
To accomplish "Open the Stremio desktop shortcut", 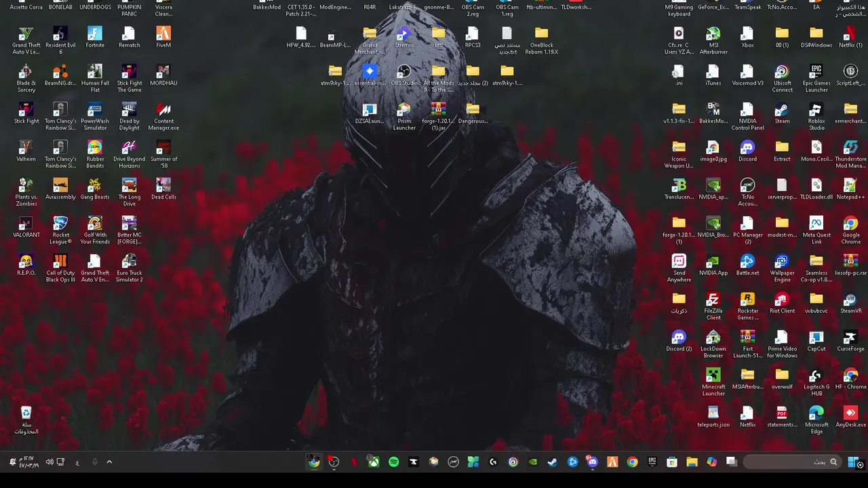I will point(403,37).
